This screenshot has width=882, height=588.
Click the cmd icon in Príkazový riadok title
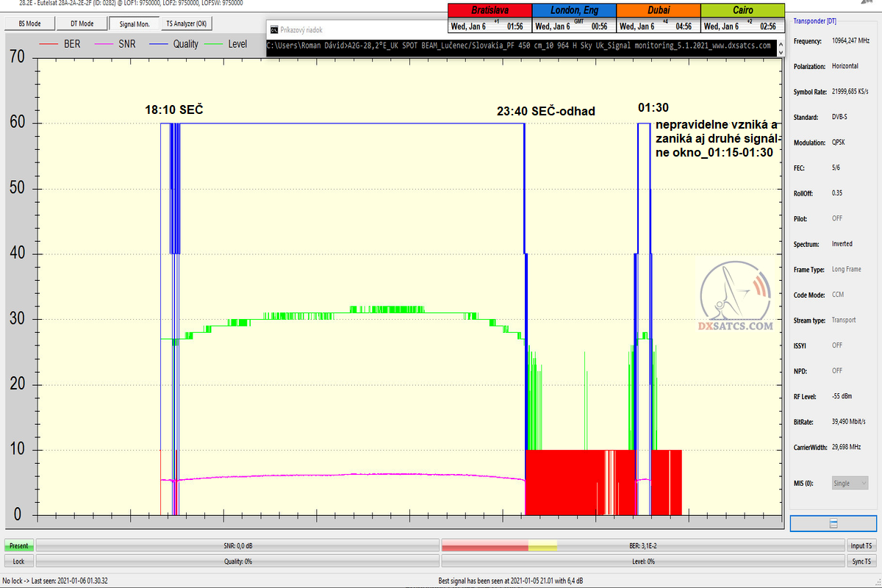coord(273,30)
